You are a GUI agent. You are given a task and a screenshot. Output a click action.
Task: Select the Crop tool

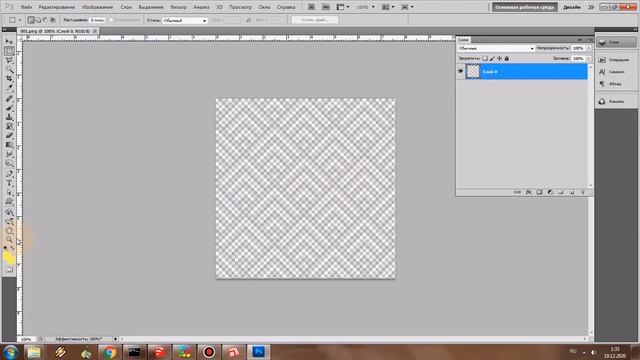[x=9, y=78]
